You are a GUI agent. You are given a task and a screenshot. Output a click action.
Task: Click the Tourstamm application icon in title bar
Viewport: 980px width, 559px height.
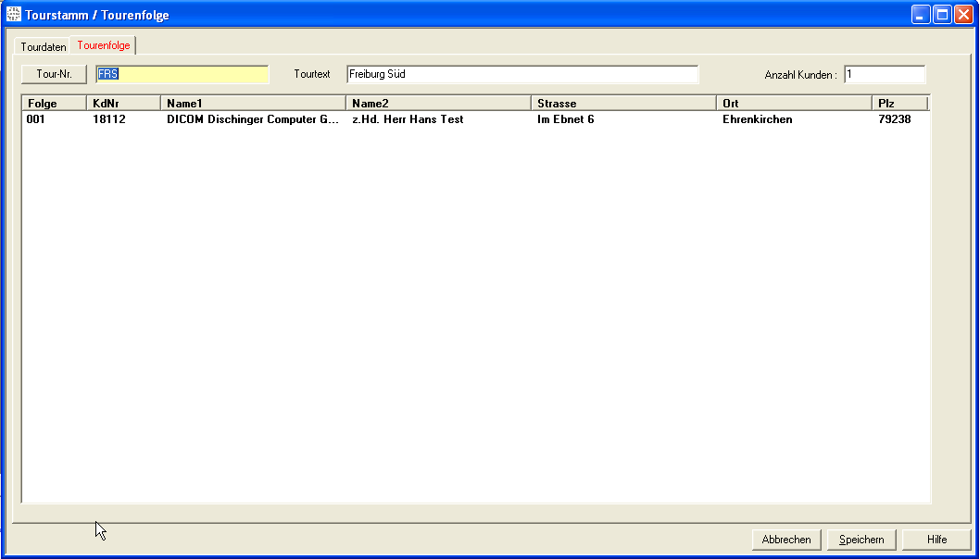pyautogui.click(x=13, y=15)
